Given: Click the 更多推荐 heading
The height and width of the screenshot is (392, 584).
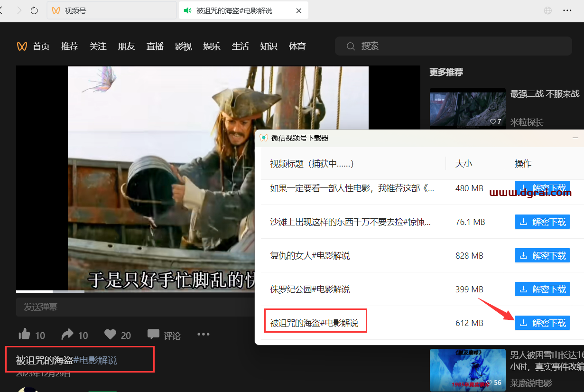Looking at the screenshot, I should pos(446,72).
